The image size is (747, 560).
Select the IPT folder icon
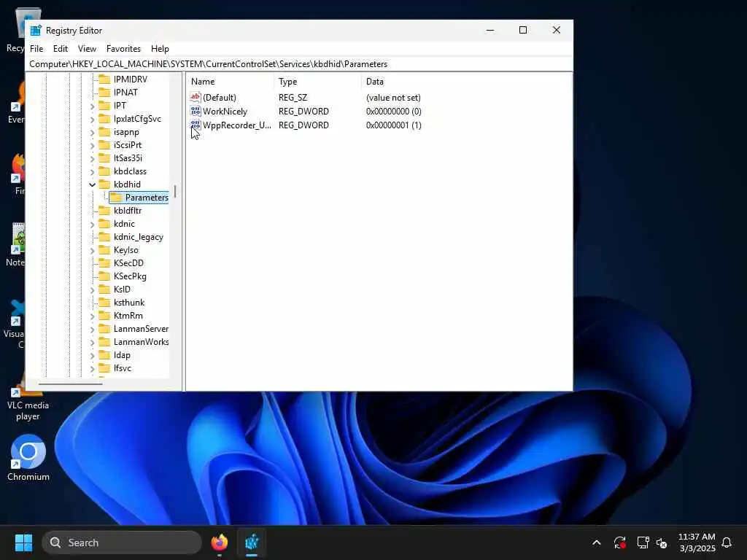coord(104,105)
